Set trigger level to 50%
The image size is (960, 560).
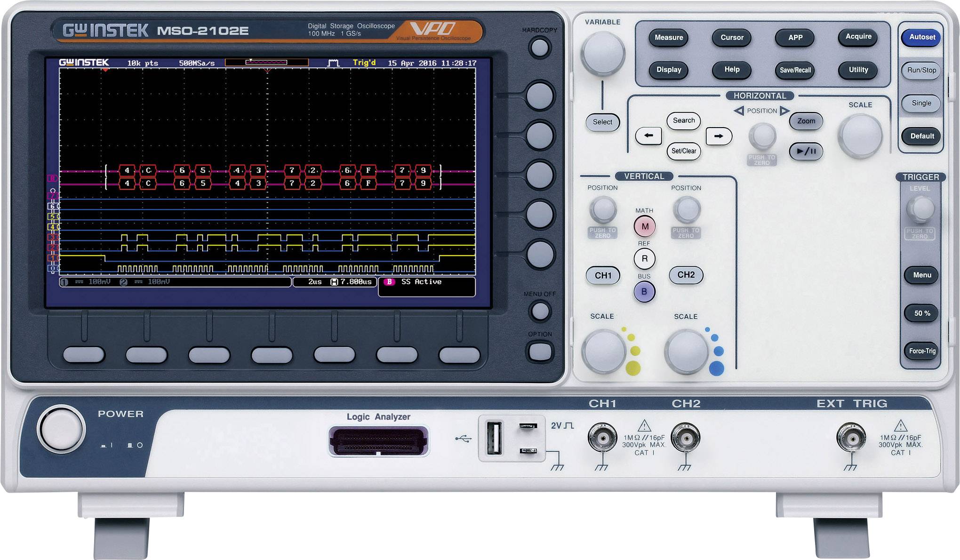click(x=921, y=313)
